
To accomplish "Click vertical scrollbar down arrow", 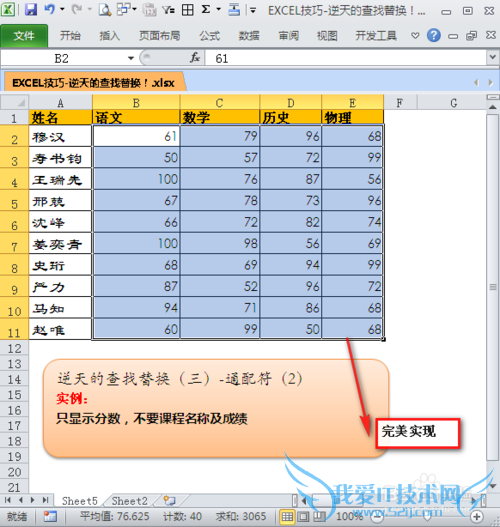I will pyautogui.click(x=493, y=486).
